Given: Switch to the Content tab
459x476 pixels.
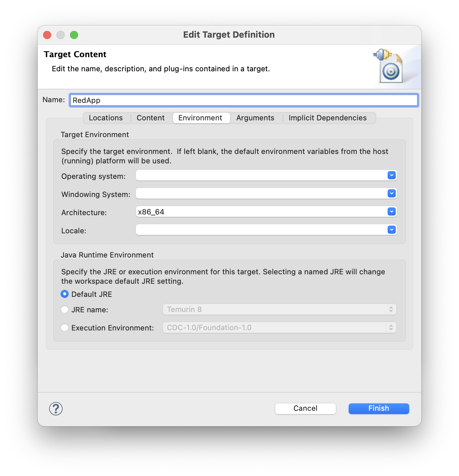Looking at the screenshot, I should 150,118.
